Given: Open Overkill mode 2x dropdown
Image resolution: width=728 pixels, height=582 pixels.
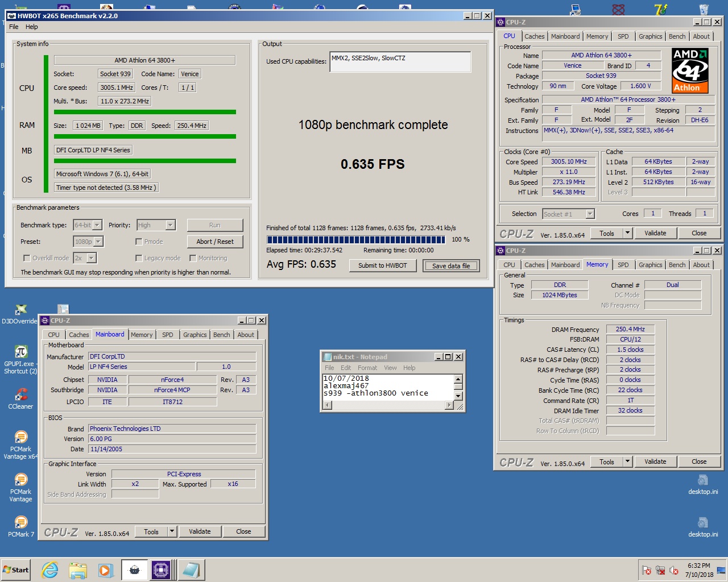Looking at the screenshot, I should [x=92, y=258].
